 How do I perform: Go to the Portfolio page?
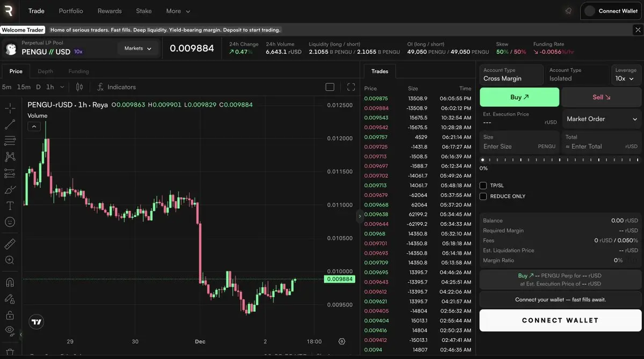[71, 11]
